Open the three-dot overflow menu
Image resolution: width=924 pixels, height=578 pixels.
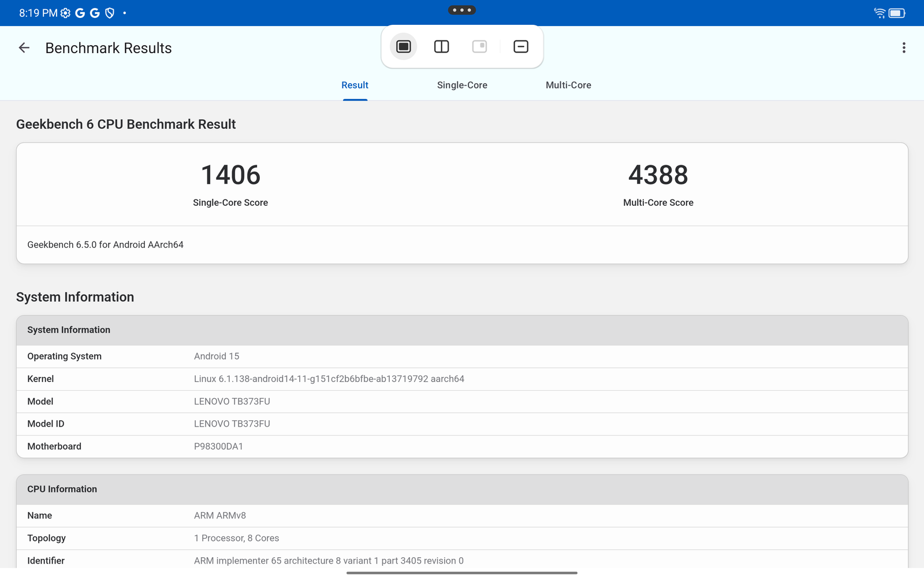(904, 48)
